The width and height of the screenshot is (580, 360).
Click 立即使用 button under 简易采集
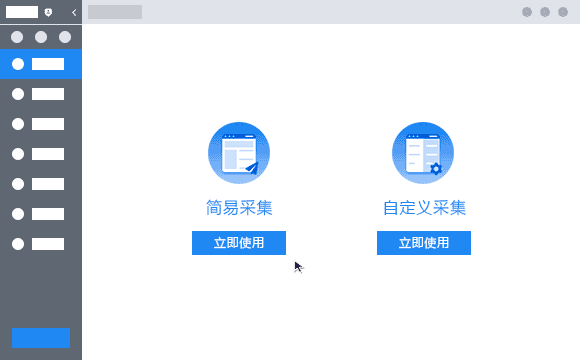(x=239, y=243)
